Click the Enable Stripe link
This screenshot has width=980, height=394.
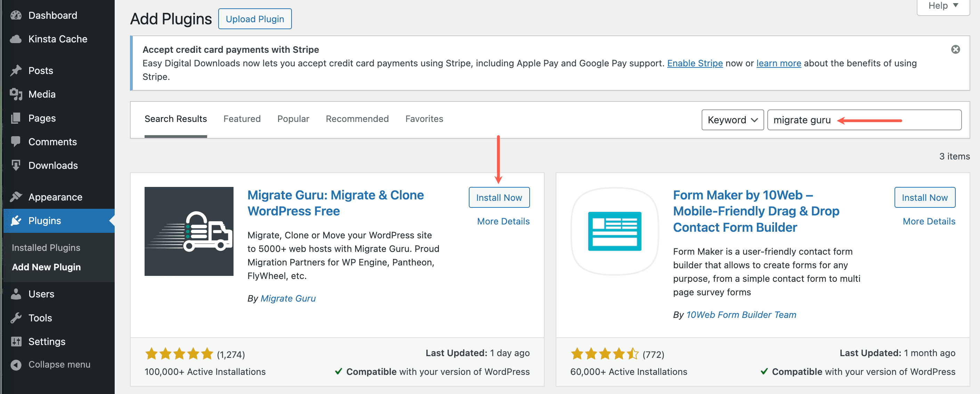[x=694, y=63]
